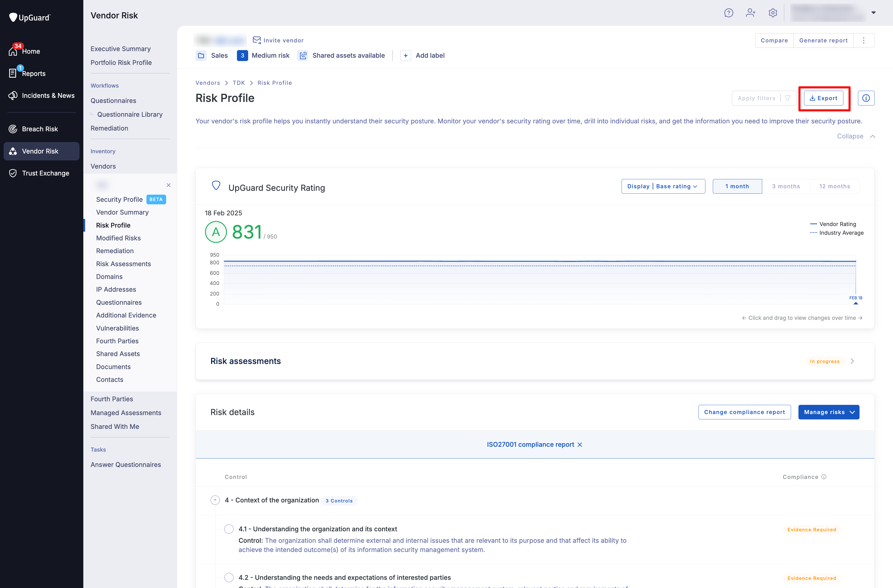
Task: Close the ISO27001 compliance report filter
Action: point(580,445)
